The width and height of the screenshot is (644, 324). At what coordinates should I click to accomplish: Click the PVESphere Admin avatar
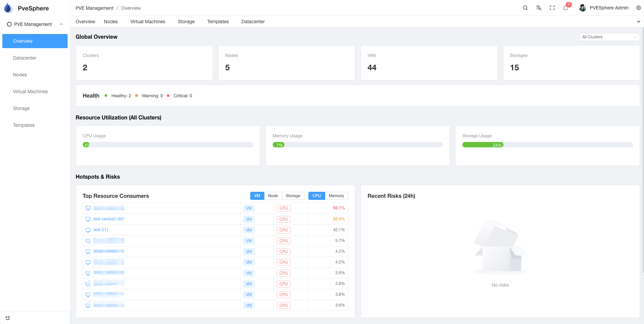(x=582, y=7)
